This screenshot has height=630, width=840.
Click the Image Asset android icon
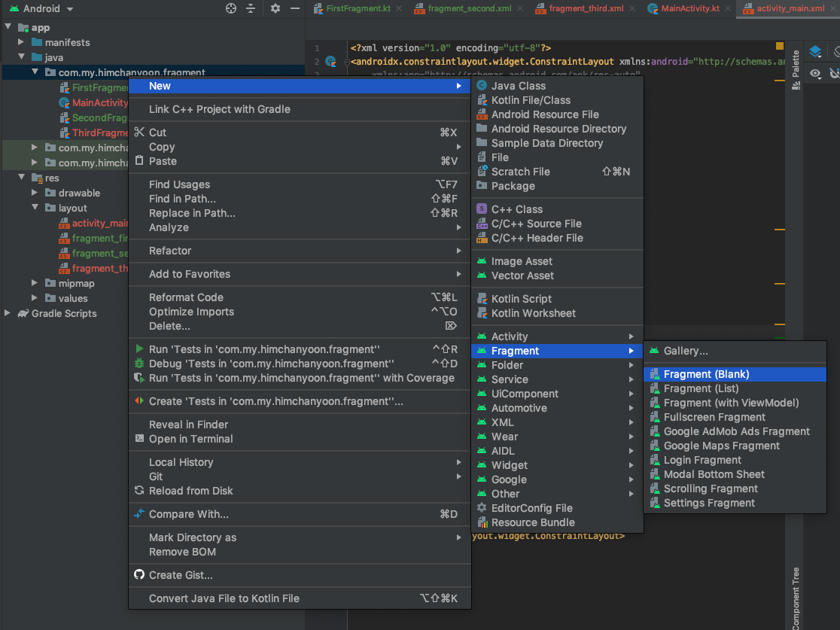[482, 261]
